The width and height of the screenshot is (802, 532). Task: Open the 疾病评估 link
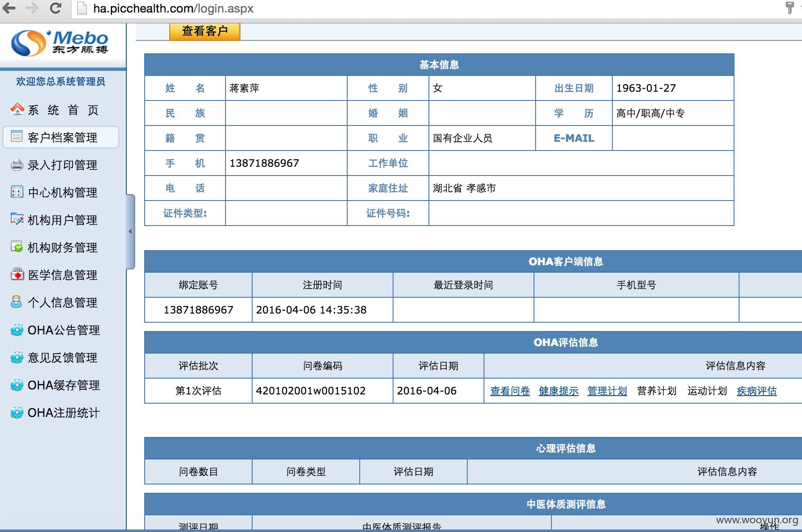tap(757, 391)
